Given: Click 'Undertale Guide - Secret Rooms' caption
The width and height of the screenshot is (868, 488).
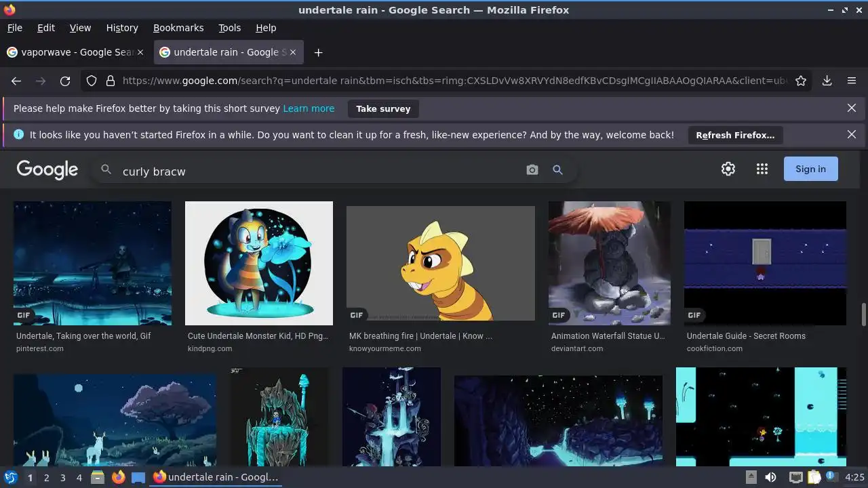Looking at the screenshot, I should click(x=746, y=335).
